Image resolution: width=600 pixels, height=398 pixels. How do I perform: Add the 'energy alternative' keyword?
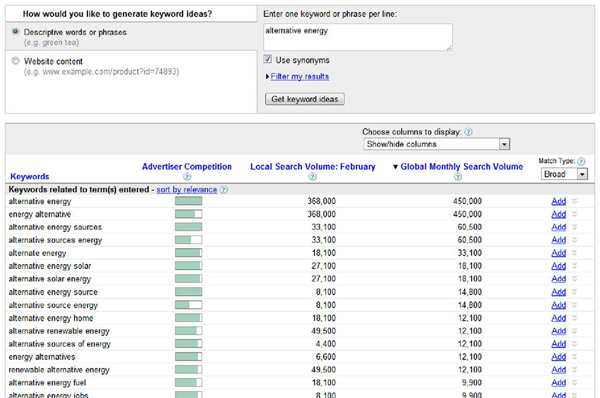pos(559,214)
